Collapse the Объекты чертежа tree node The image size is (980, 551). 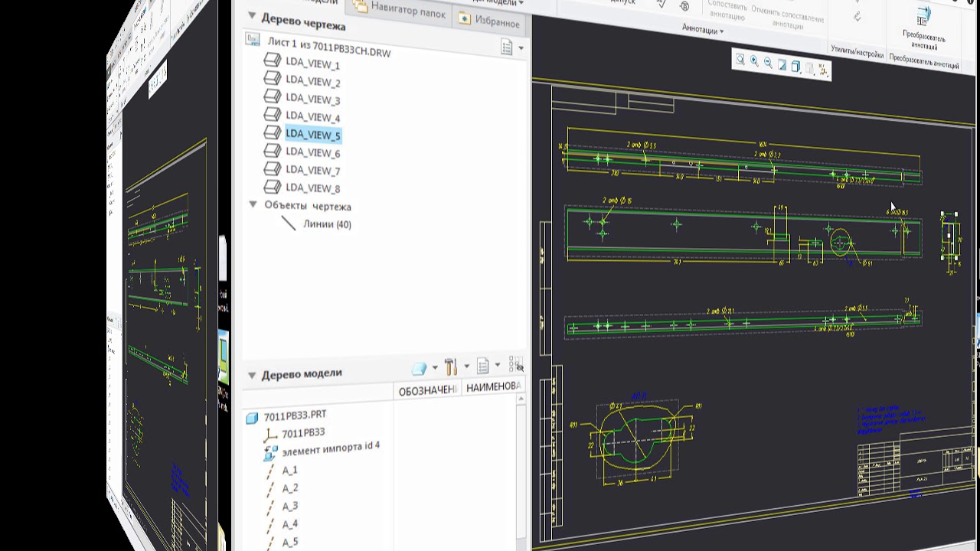[253, 204]
